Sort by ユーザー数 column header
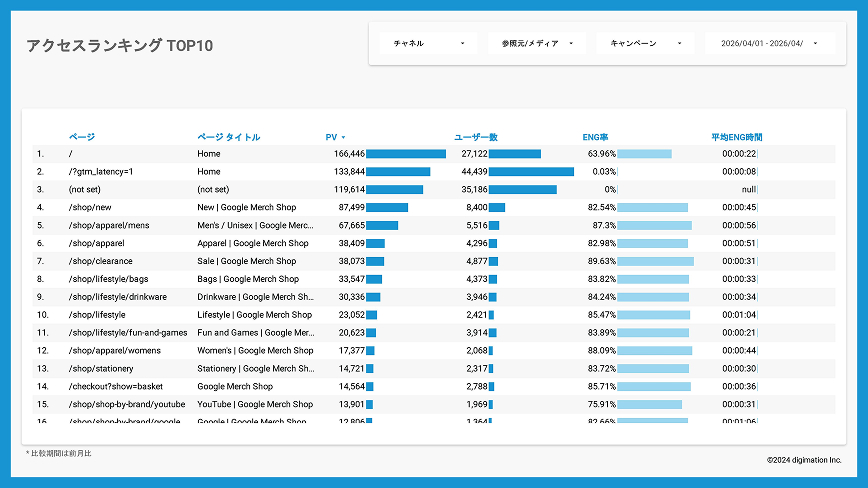Viewport: 868px width, 488px height. coord(476,137)
